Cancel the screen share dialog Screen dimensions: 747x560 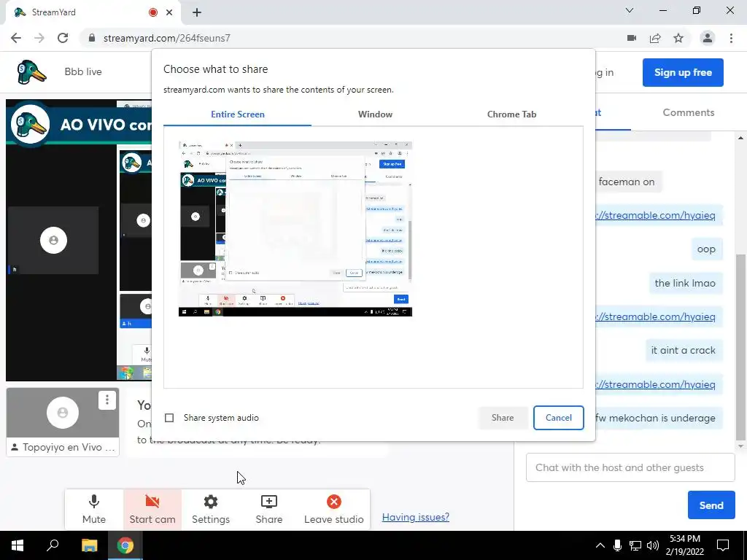558,418
